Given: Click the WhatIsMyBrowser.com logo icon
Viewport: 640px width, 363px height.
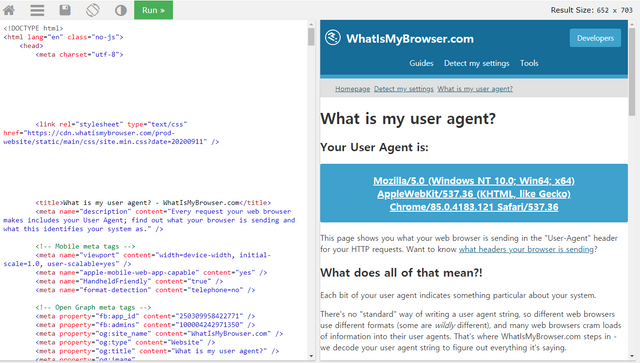Looking at the screenshot, I should [333, 38].
